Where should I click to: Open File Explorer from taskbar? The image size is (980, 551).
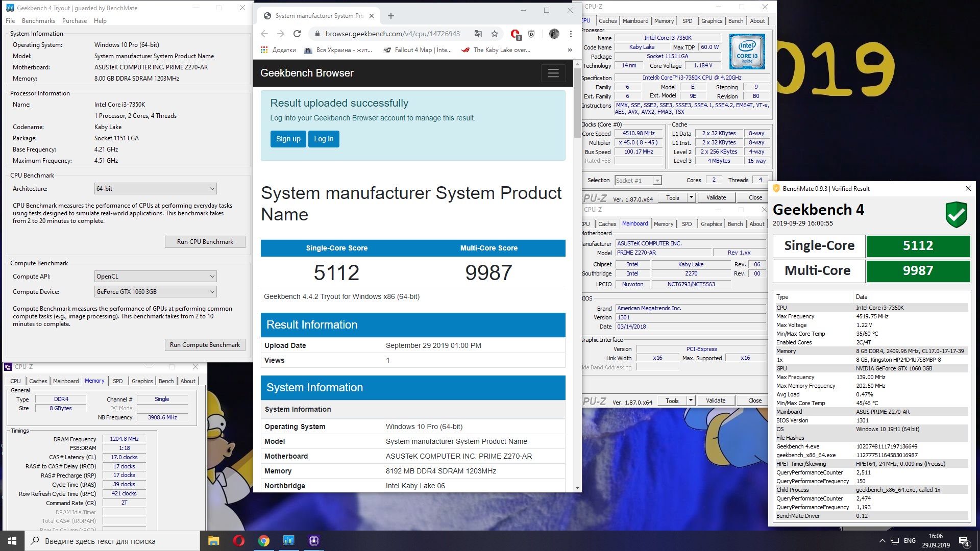(x=213, y=541)
